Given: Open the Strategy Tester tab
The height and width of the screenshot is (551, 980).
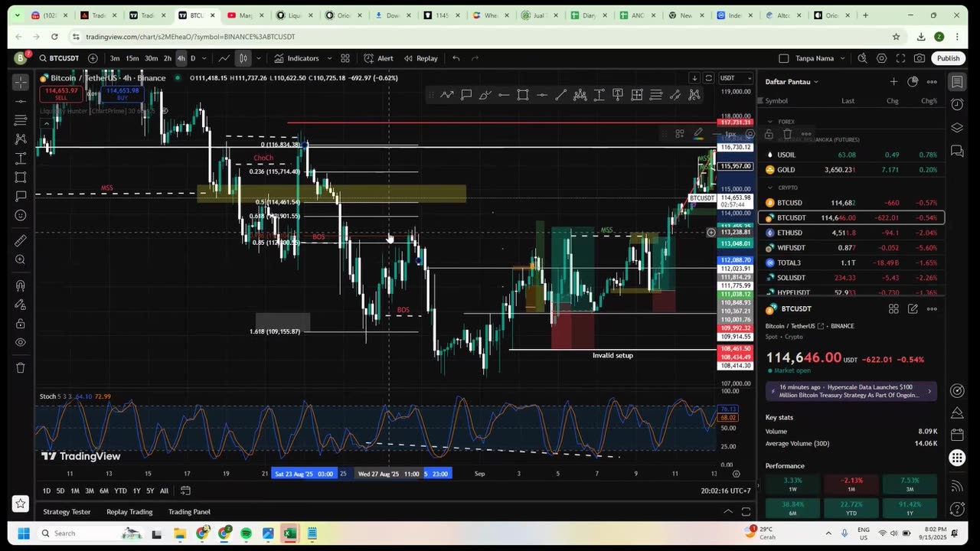Looking at the screenshot, I should point(67,512).
